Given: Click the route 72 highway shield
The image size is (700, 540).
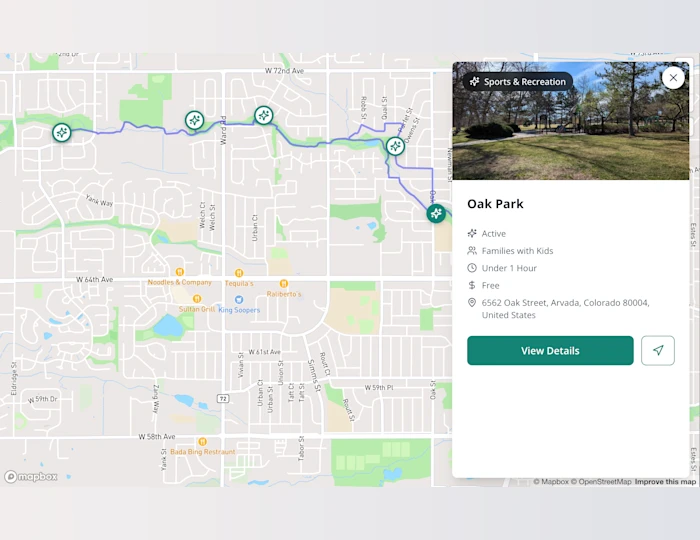Looking at the screenshot, I should coord(223,398).
